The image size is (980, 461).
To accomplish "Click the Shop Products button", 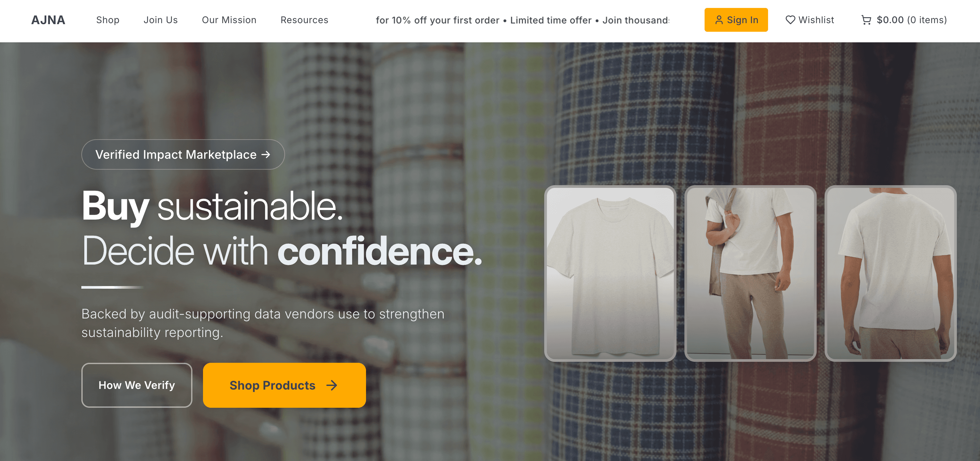I will click(x=284, y=385).
